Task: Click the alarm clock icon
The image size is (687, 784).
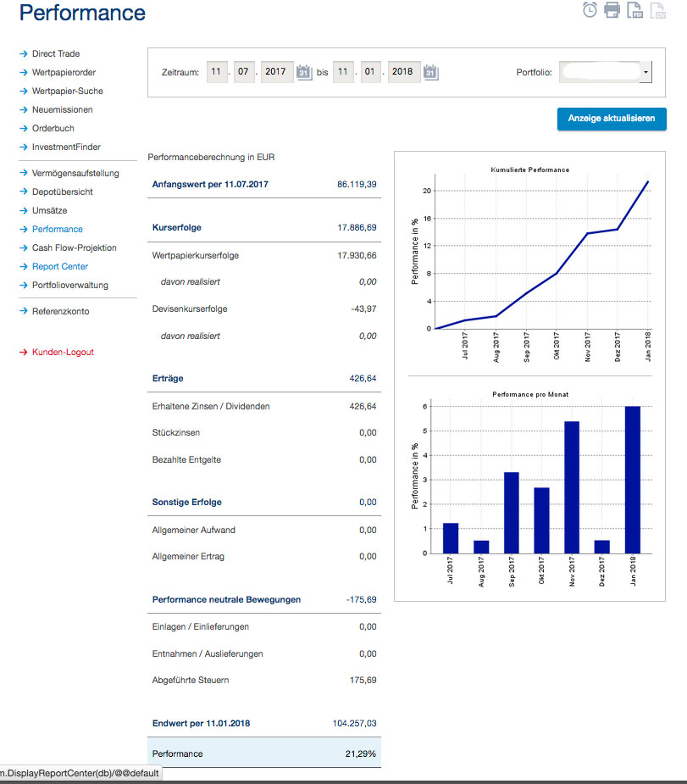Action: pos(590,10)
